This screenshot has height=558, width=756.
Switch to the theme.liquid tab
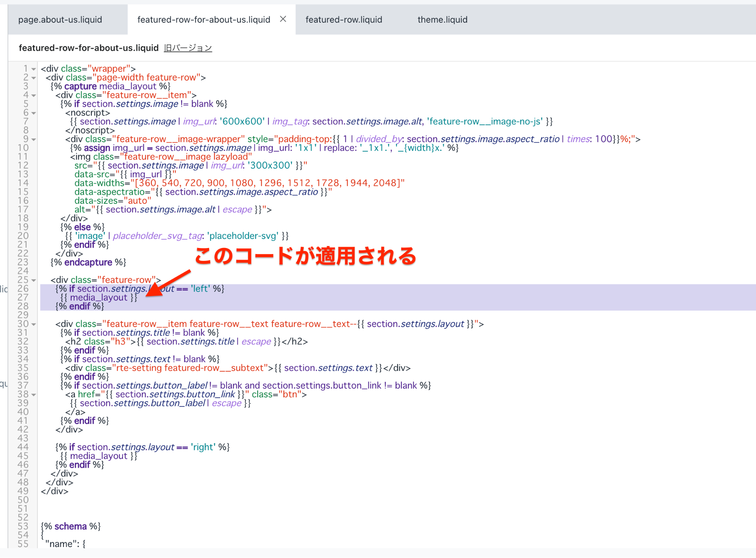(x=442, y=20)
